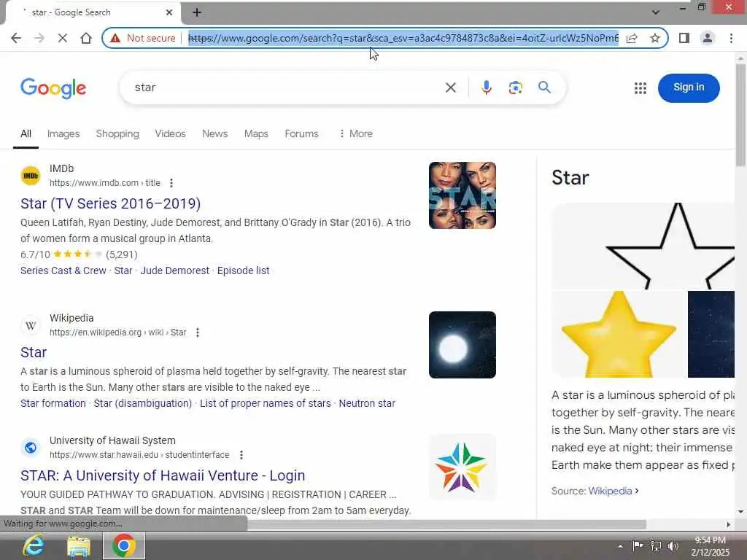Open the Neutron star sublink
Image resolution: width=747 pixels, height=560 pixels.
point(368,403)
